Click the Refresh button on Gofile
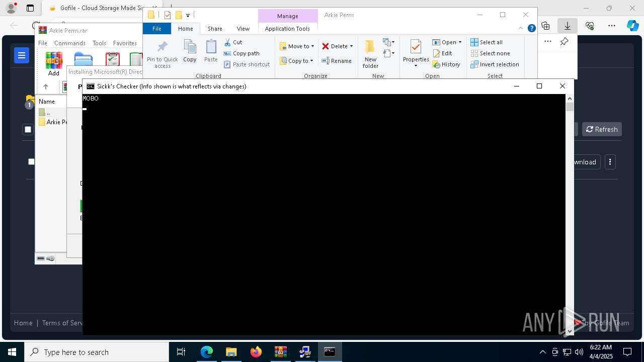Viewport: 644px width, 362px height. pos(602,129)
